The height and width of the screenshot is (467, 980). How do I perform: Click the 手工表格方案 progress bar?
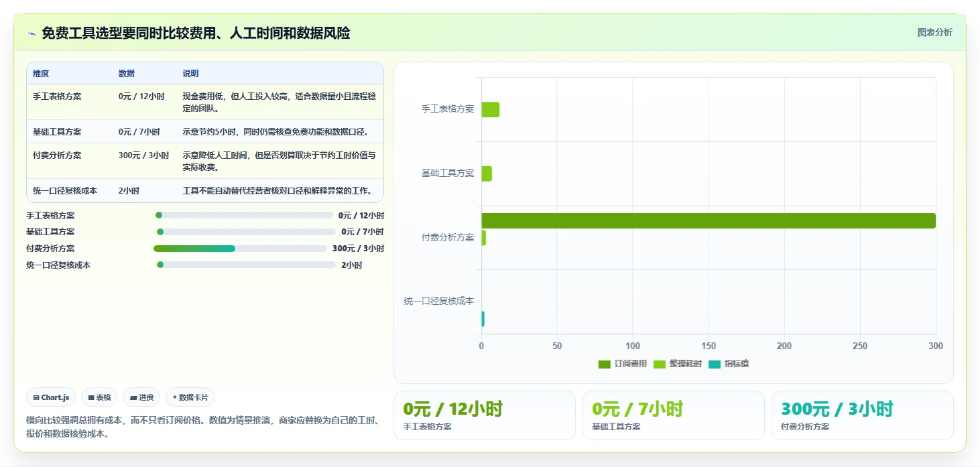pos(244,215)
